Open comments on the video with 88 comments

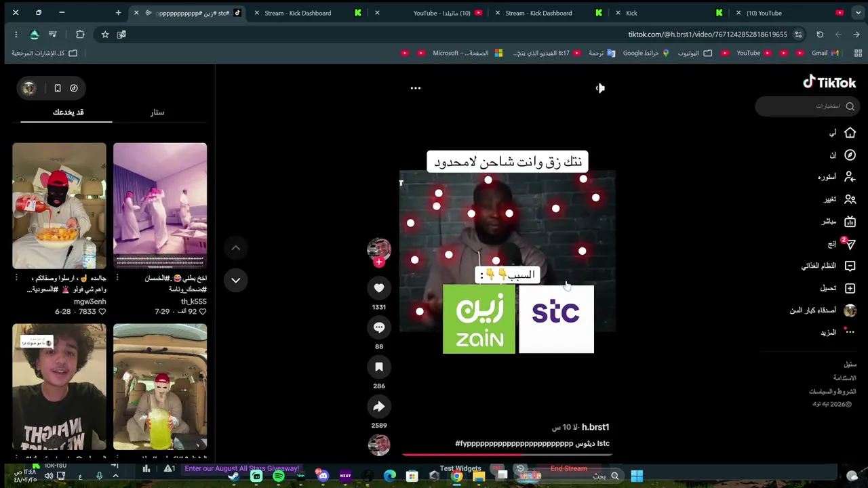point(379,327)
